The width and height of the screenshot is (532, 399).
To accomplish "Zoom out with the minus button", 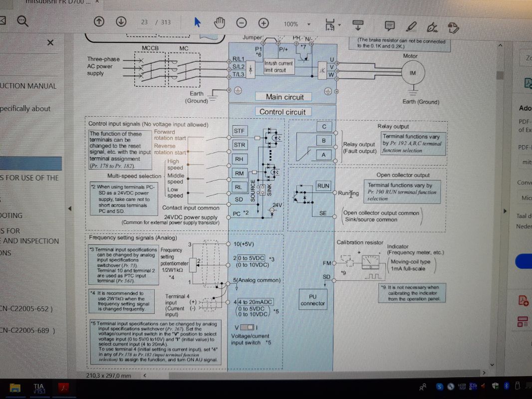I will (241, 23).
